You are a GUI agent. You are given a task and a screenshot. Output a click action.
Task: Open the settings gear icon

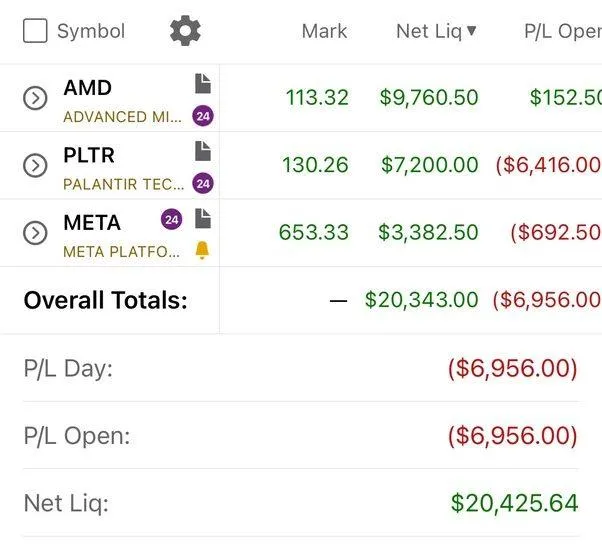(x=185, y=31)
